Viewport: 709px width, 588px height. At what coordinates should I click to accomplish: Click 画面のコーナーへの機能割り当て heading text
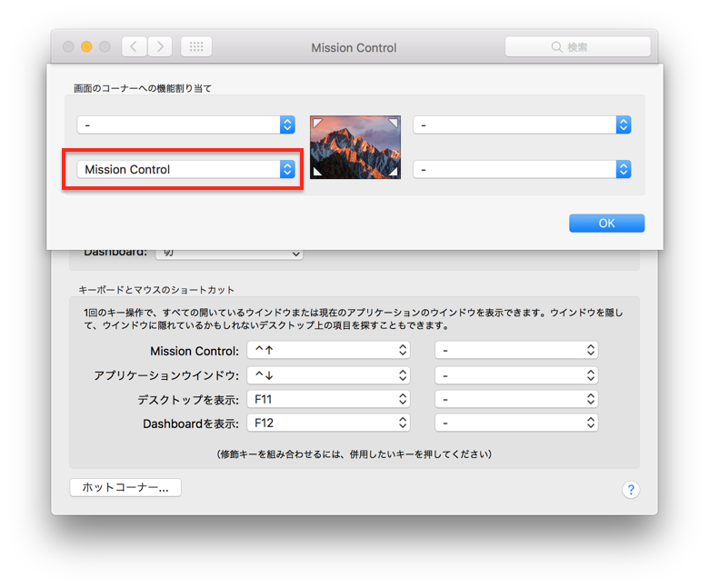[143, 88]
